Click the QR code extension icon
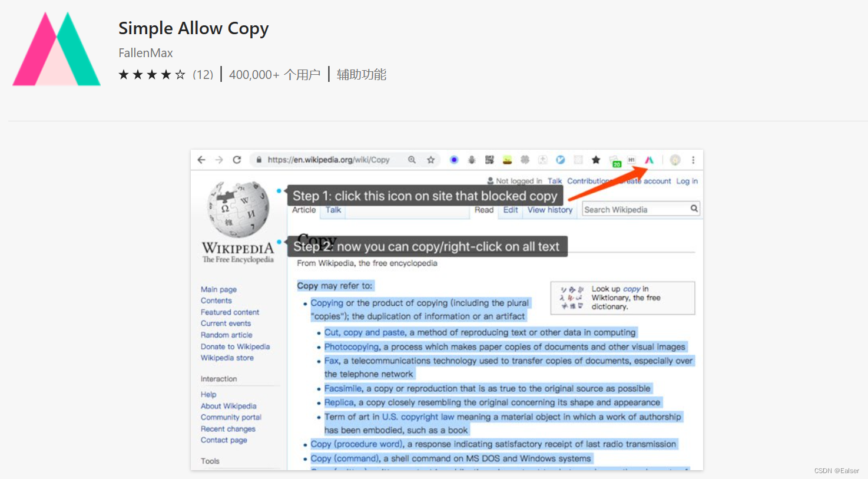Image resolution: width=868 pixels, height=479 pixels. click(x=489, y=160)
